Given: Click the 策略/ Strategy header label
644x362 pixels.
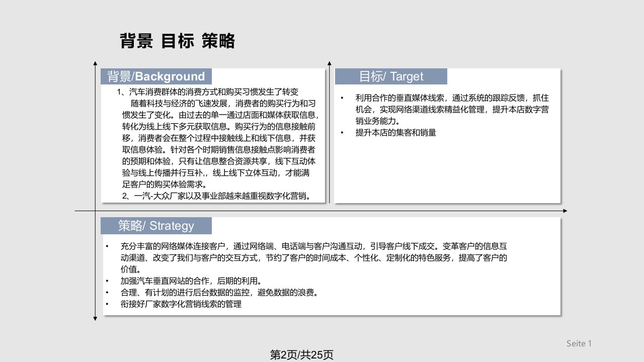Looking at the screenshot, I should click(156, 226).
